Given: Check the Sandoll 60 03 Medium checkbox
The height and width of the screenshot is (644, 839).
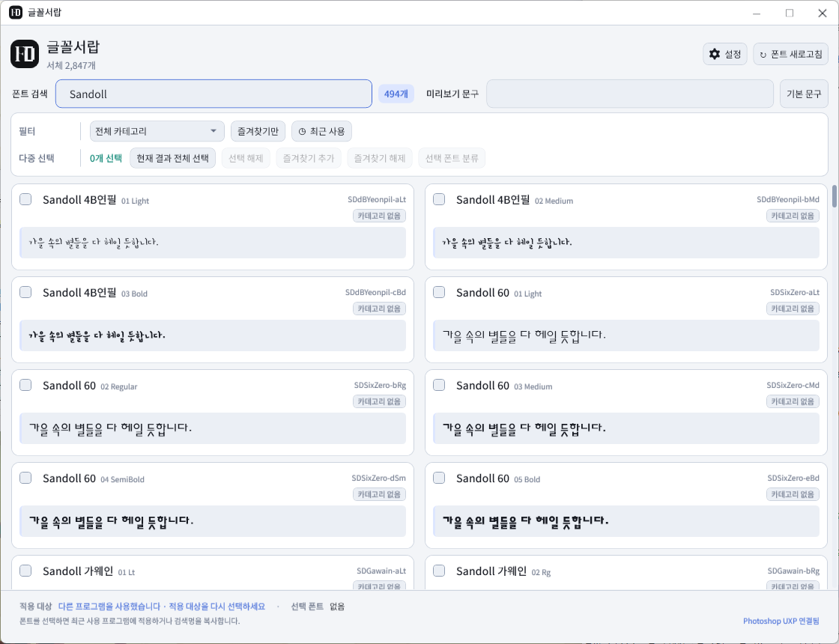Looking at the screenshot, I should [439, 385].
